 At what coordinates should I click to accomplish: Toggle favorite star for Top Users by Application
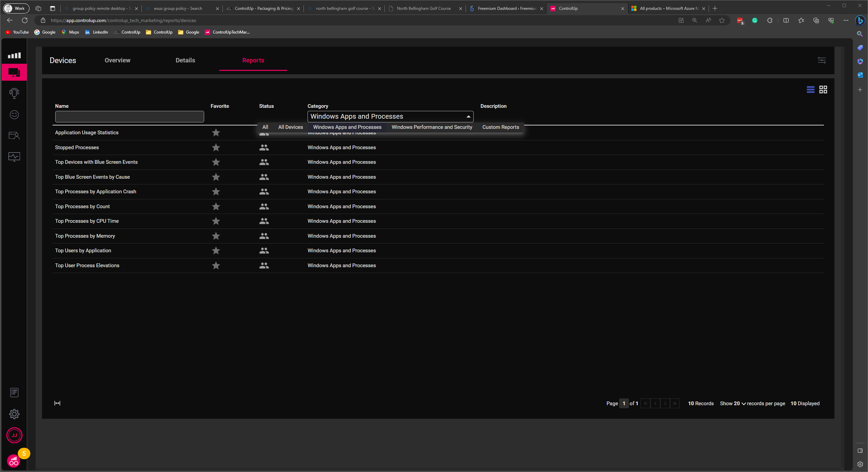216,251
